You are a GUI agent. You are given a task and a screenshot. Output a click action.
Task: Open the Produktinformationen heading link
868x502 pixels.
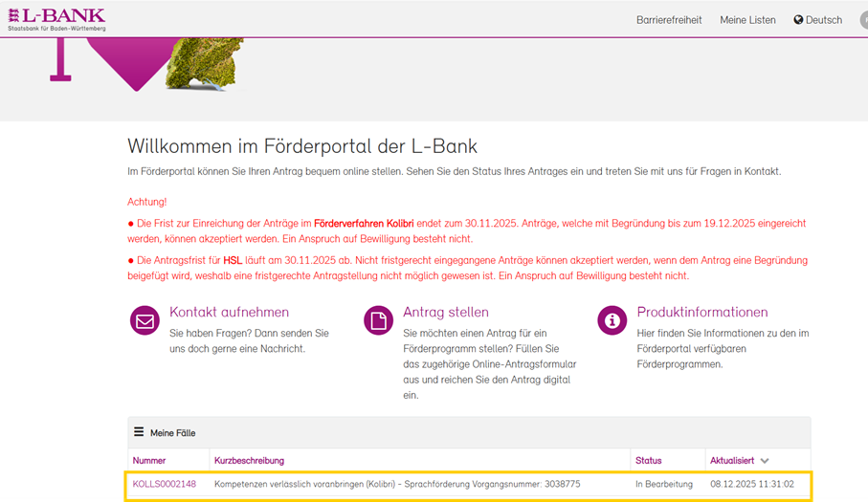tap(702, 313)
